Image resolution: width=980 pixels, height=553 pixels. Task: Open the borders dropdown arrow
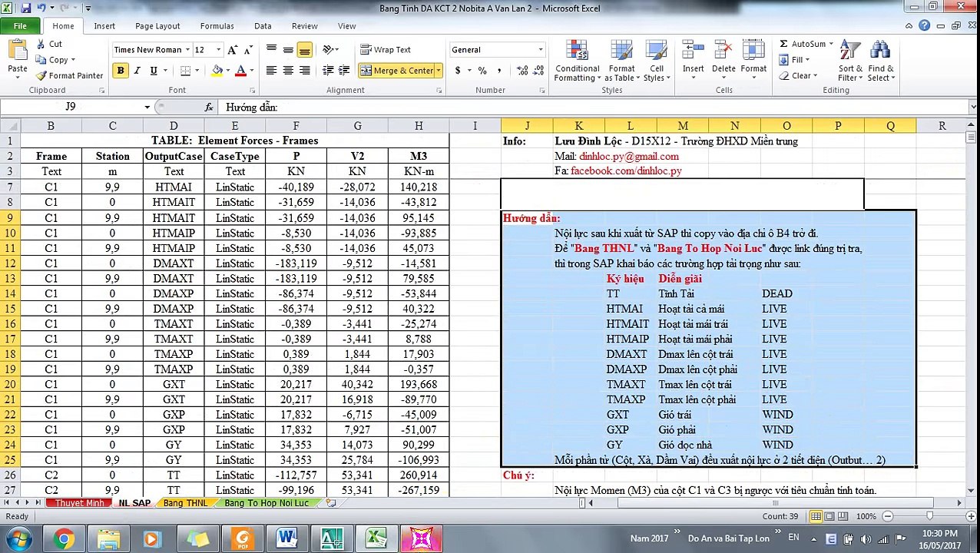[196, 71]
